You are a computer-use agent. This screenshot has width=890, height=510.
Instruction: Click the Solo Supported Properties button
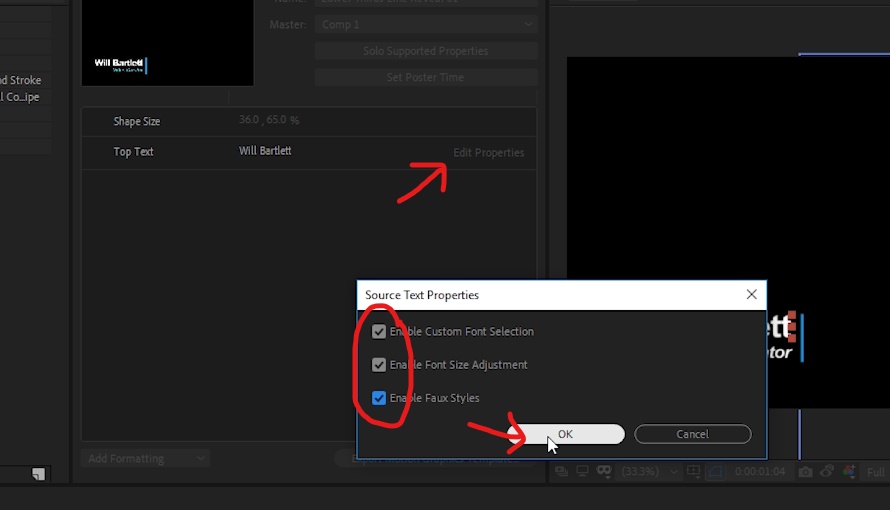[x=426, y=51]
